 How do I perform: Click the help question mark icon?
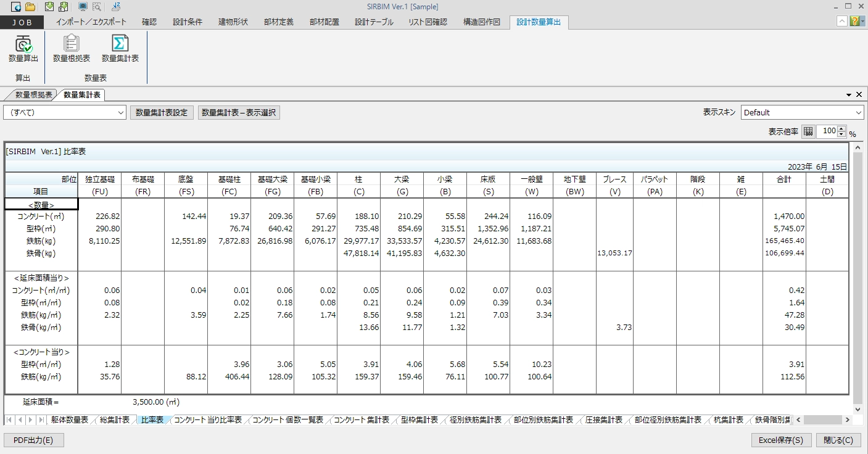click(854, 22)
